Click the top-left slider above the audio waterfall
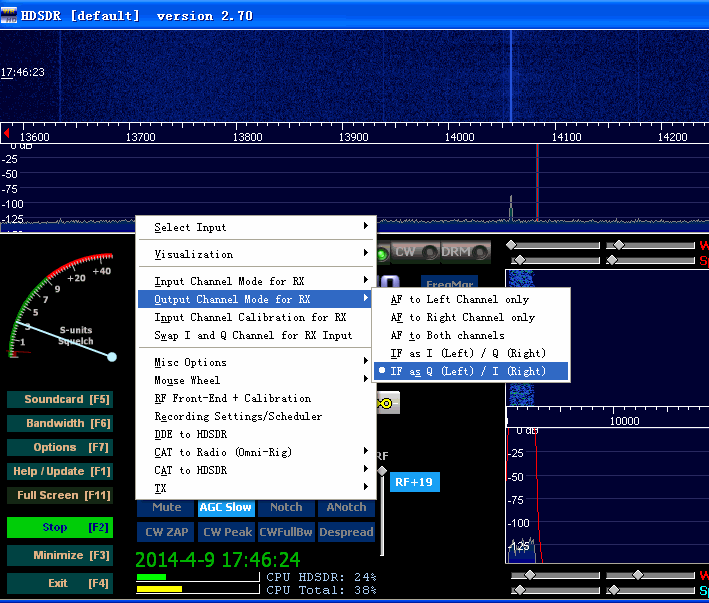 [554, 245]
